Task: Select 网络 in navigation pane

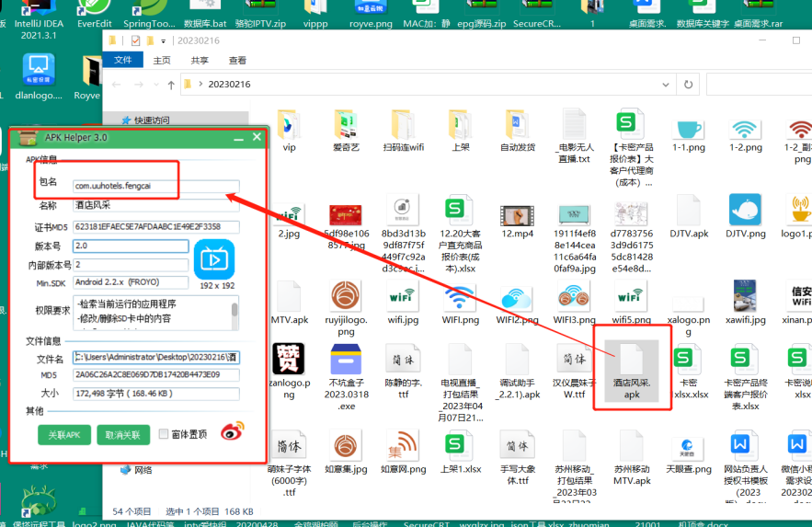Action: (x=137, y=470)
